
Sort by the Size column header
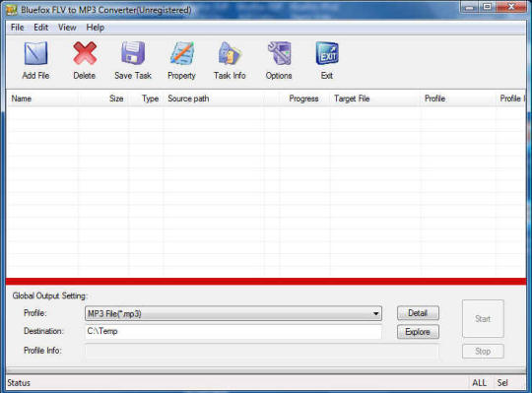(103, 98)
